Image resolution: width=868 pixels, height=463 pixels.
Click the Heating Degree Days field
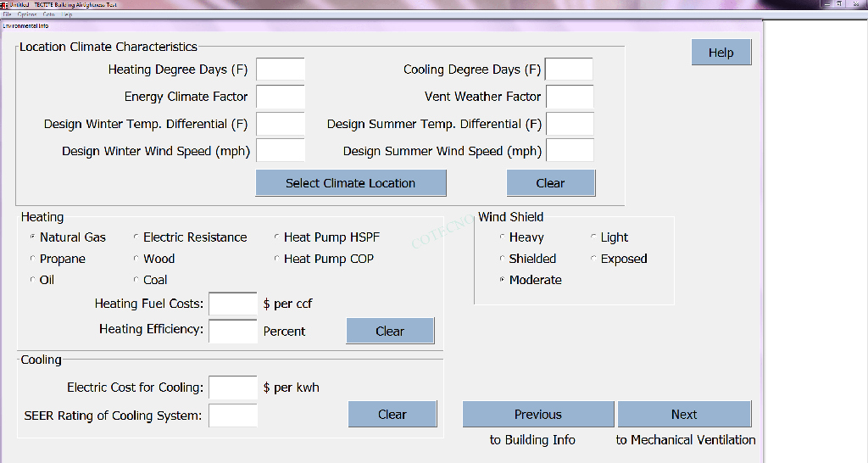tap(280, 70)
